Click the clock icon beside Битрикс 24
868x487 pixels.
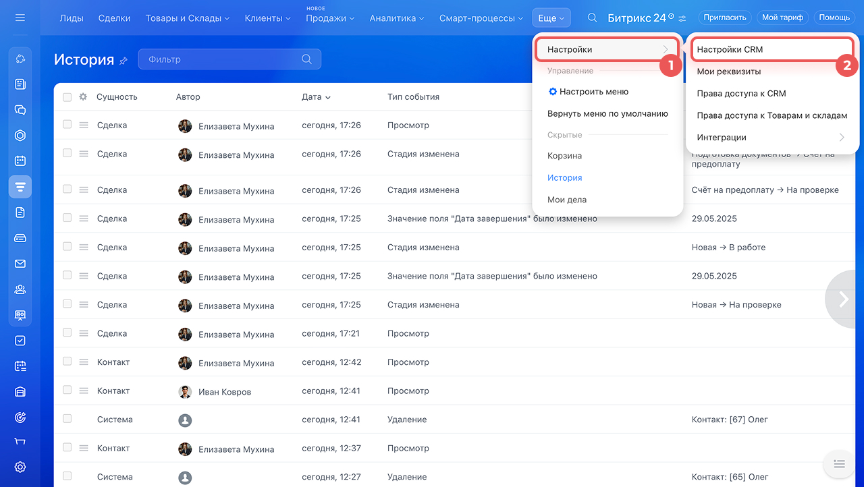pos(671,16)
